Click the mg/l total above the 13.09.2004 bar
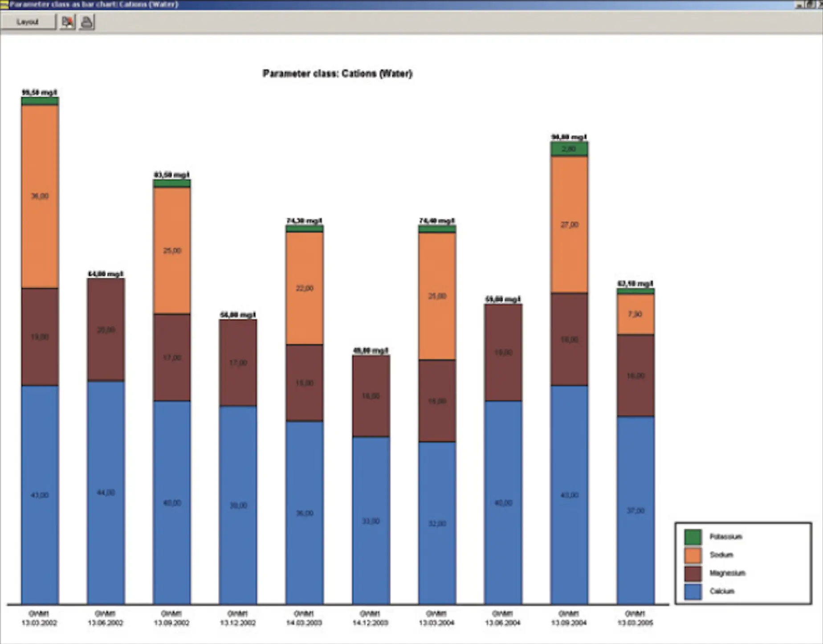The image size is (823, 644). pos(569,137)
